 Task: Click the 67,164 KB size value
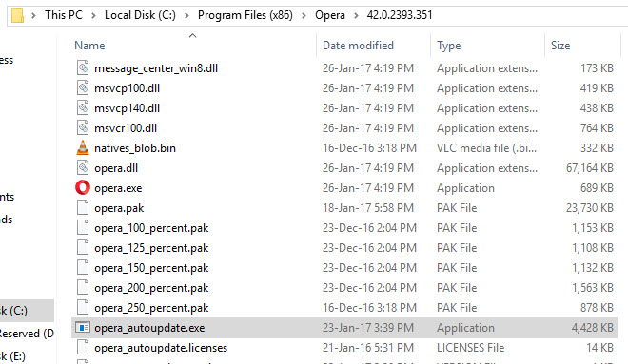pyautogui.click(x=590, y=168)
